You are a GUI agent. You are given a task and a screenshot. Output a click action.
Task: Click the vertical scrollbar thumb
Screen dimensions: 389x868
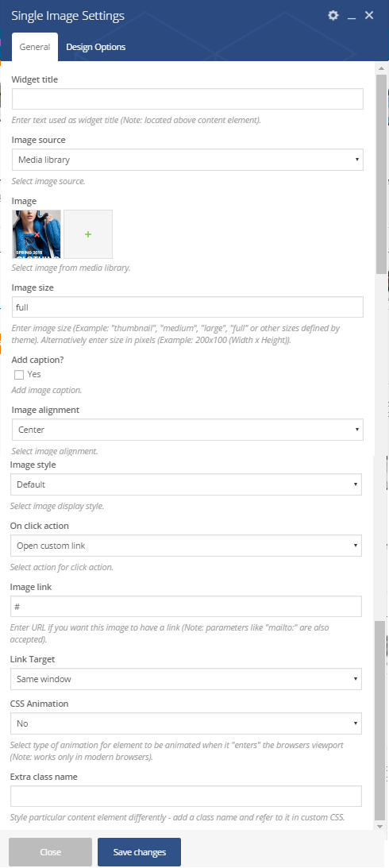381,174
